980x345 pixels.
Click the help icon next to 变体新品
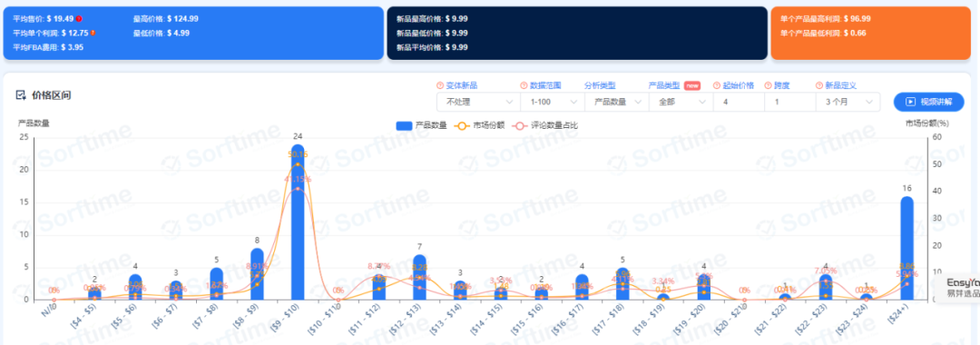(439, 85)
